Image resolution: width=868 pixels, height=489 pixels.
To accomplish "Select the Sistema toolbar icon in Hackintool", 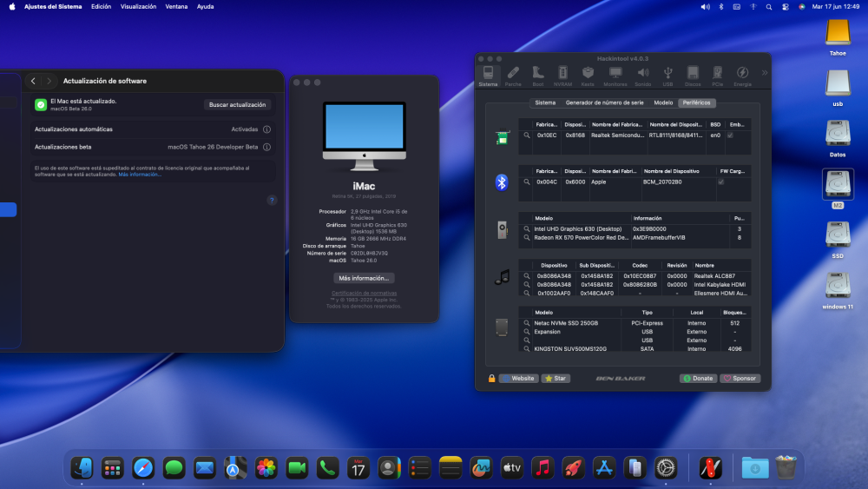I will click(488, 76).
